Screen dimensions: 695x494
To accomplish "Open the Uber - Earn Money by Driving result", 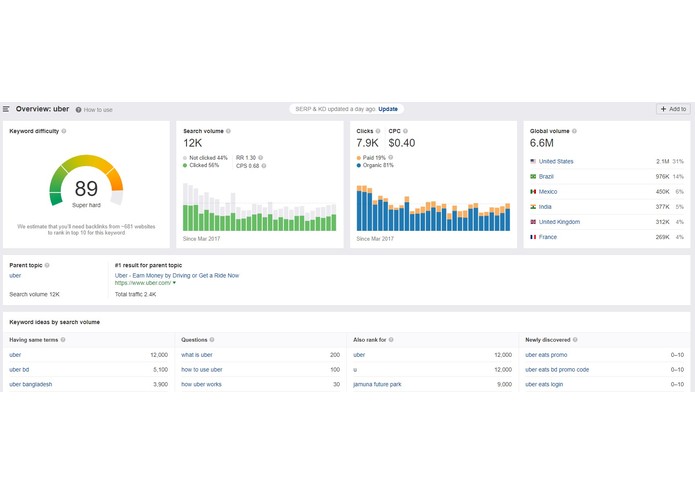I will pyautogui.click(x=177, y=276).
